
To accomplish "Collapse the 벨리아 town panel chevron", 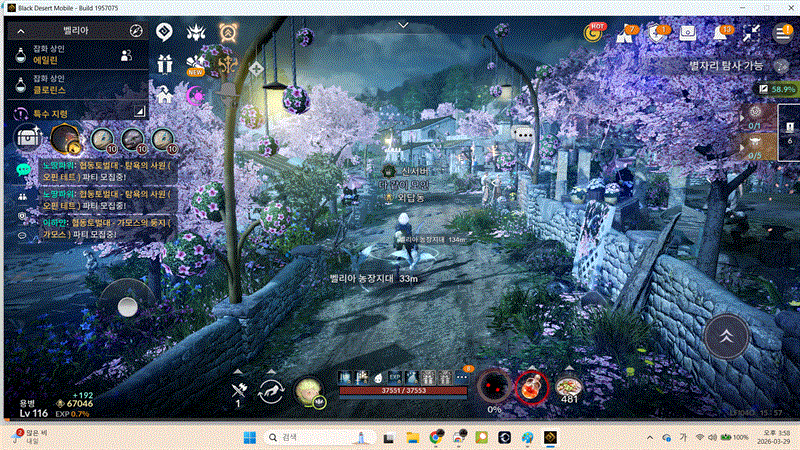I will pos(19,32).
